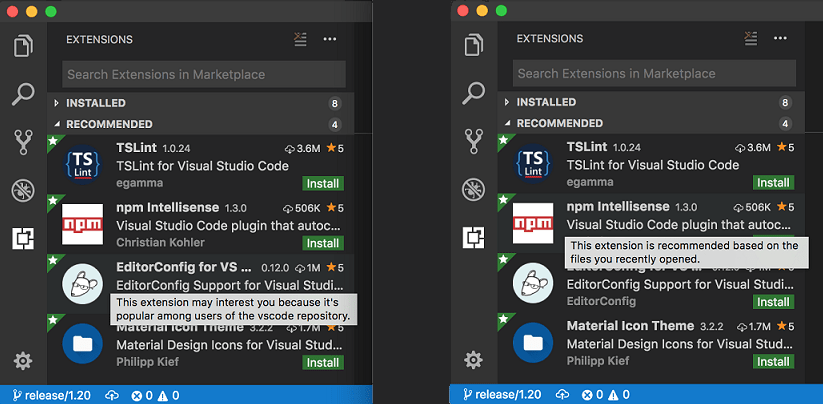Viewport: 823px width, 404px height.
Task: Clear extensions input icon in right window
Action: pos(751,38)
